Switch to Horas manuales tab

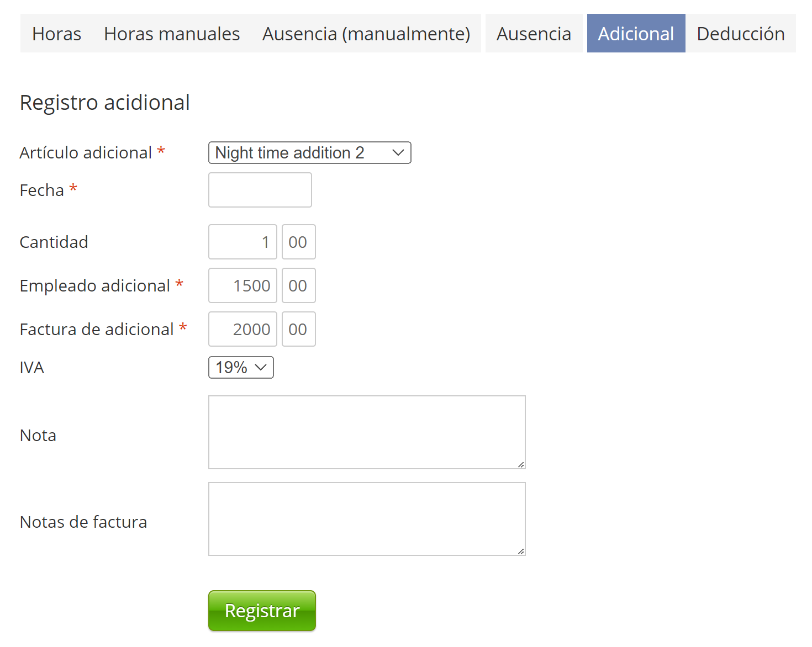tap(172, 34)
